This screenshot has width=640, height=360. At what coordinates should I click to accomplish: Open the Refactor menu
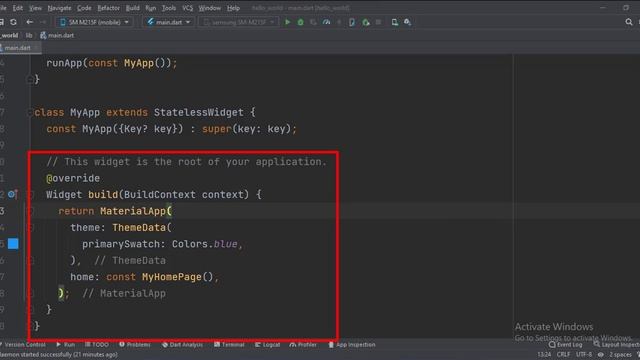pyautogui.click(x=109, y=8)
